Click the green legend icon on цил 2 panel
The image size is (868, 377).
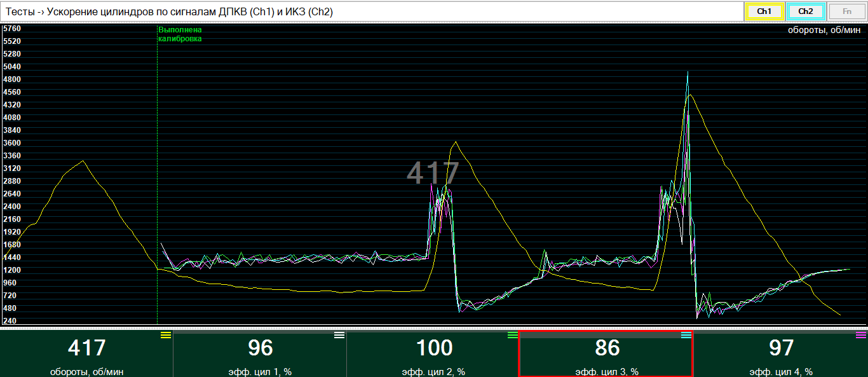point(513,334)
